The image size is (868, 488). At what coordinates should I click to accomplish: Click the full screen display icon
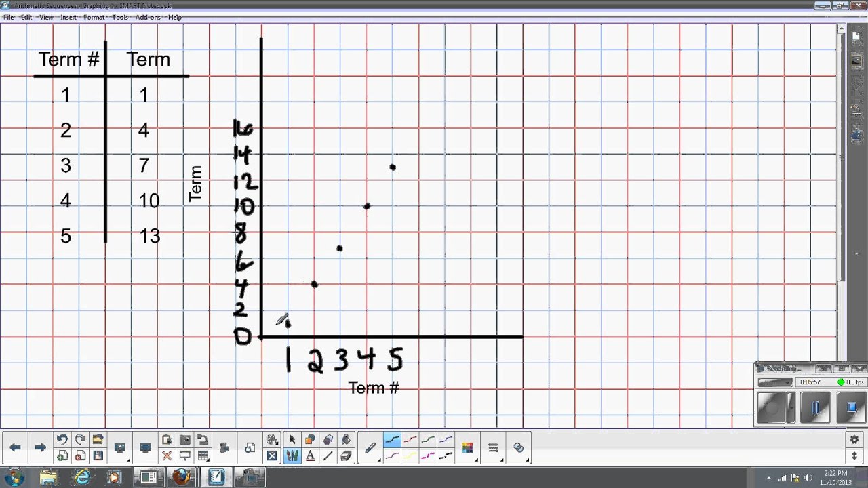(145, 447)
